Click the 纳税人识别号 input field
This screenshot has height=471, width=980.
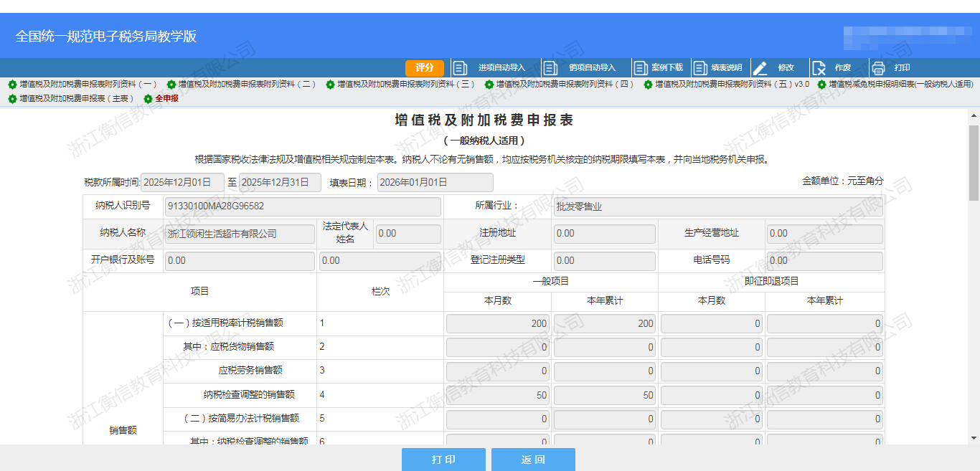click(x=302, y=206)
